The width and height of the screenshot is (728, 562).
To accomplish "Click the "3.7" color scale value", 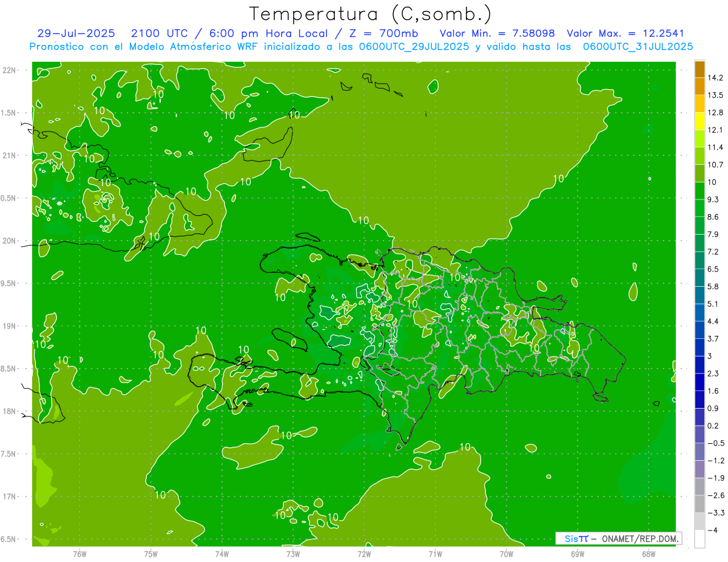I will coord(713,338).
